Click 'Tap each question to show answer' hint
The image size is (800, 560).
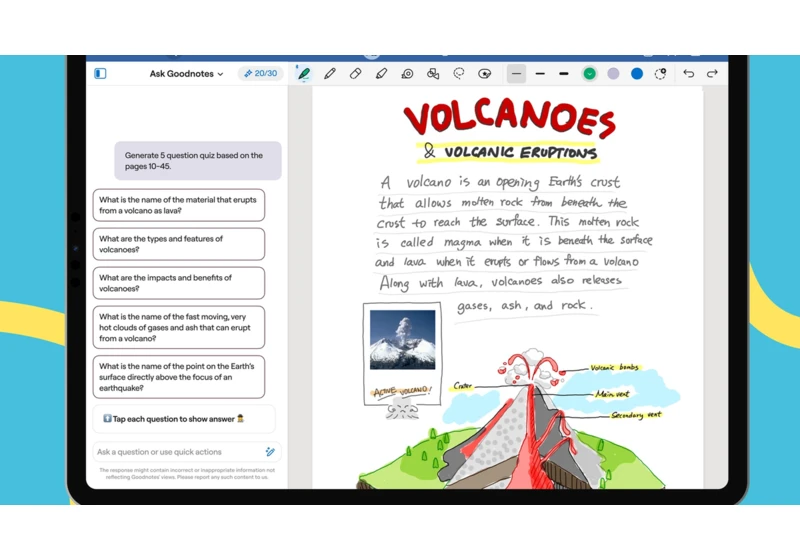[x=184, y=419]
